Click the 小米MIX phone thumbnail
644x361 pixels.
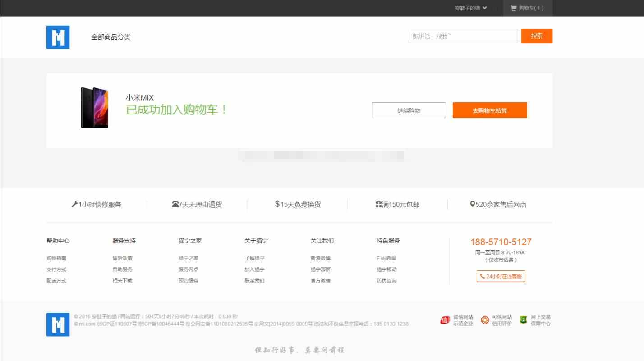pos(95,108)
